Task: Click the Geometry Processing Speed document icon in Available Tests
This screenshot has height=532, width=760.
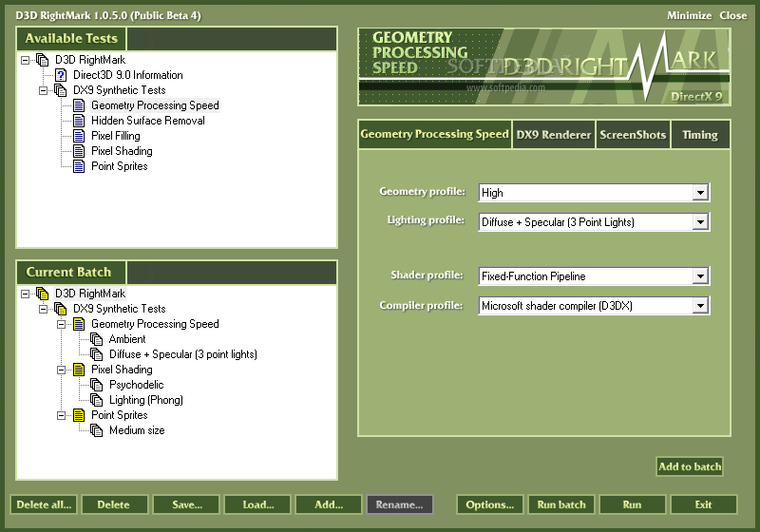Action: 79,105
